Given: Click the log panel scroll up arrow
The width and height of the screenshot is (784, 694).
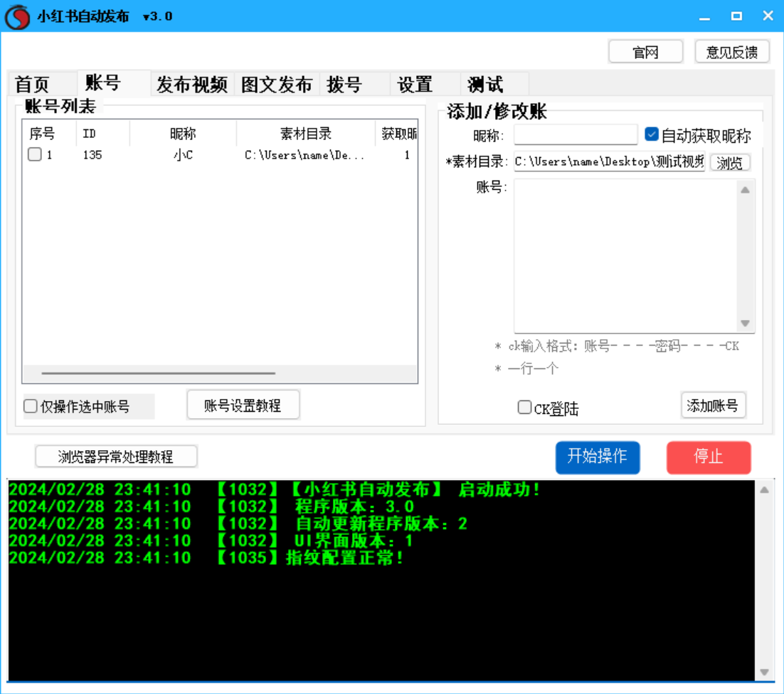Looking at the screenshot, I should [764, 490].
